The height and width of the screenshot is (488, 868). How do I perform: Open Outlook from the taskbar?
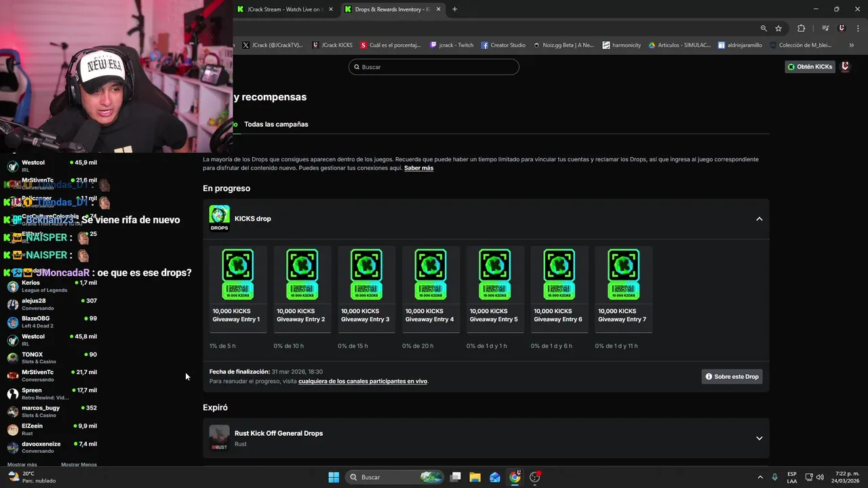pos(495,477)
